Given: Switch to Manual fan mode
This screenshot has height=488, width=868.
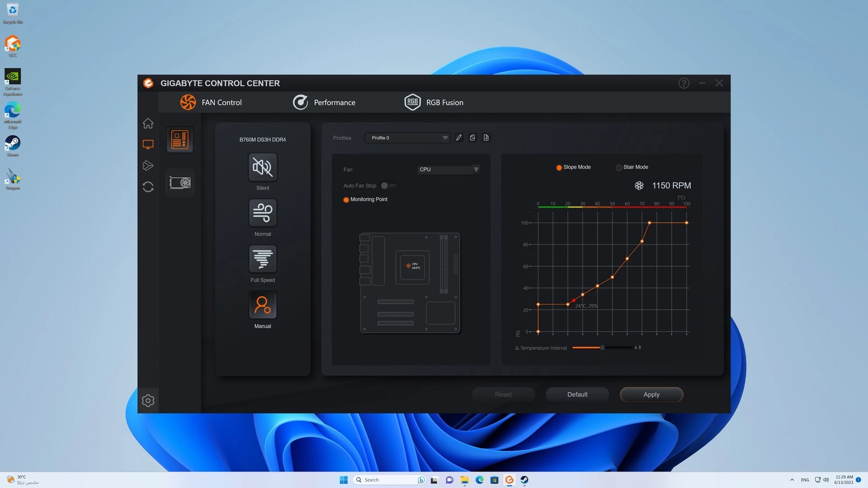Looking at the screenshot, I should (x=262, y=305).
